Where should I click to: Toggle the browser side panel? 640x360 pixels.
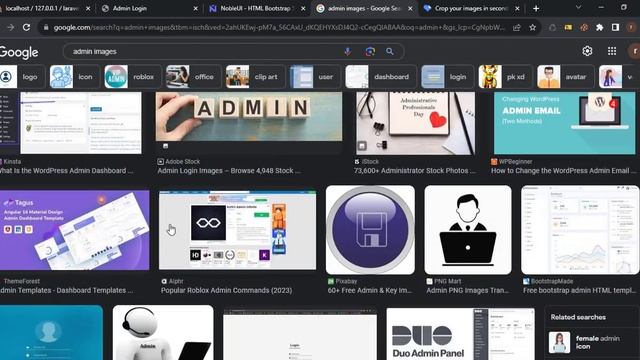(615, 27)
